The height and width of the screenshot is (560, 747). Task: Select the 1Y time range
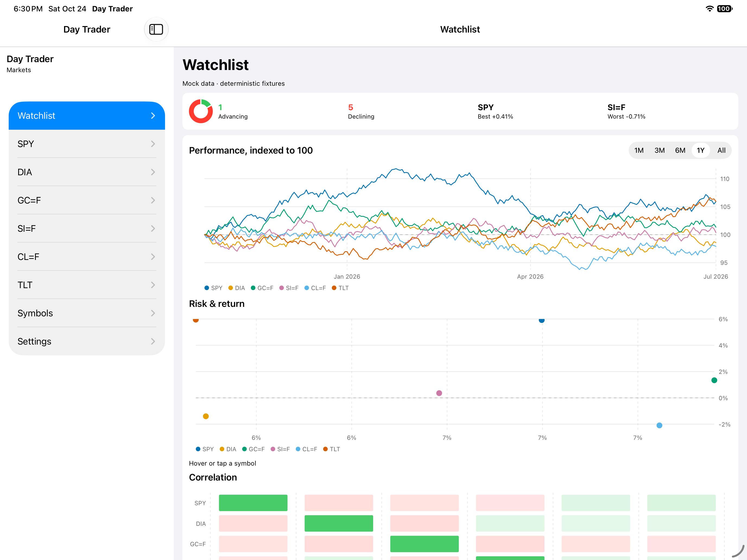700,150
